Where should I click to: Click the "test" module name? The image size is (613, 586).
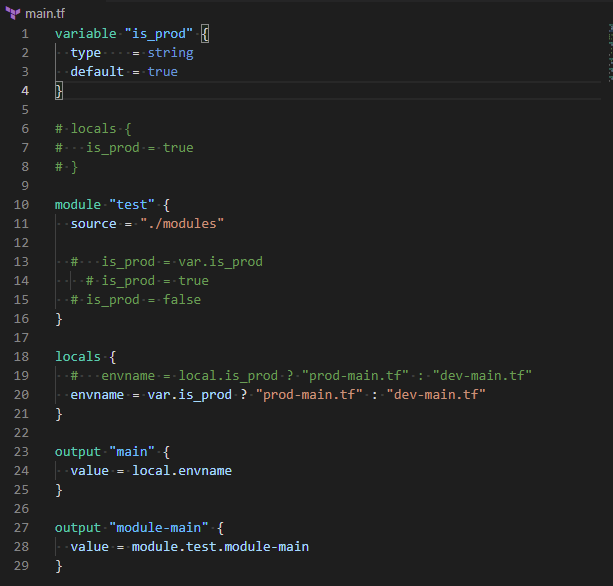(x=132, y=205)
